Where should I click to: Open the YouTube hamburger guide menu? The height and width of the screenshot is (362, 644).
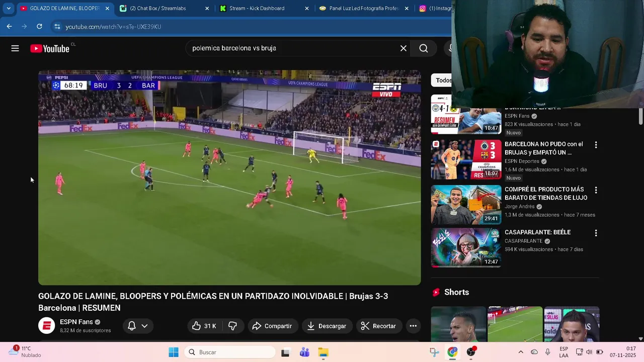tap(15, 48)
